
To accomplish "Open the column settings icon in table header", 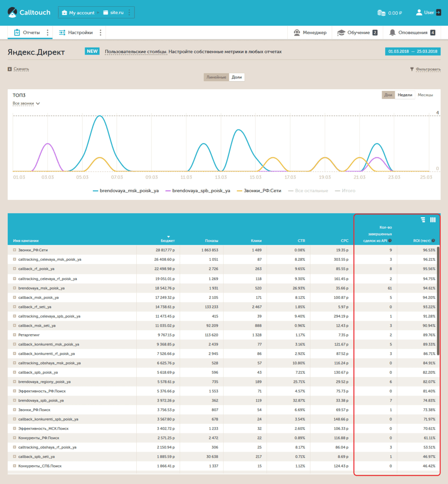I will pyautogui.click(x=433, y=220).
